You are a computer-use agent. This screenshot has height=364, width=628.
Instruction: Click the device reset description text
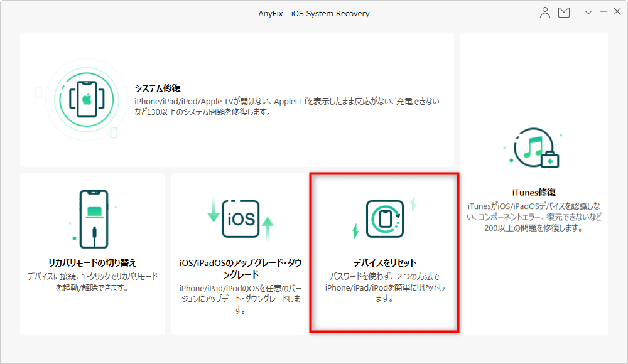[385, 287]
